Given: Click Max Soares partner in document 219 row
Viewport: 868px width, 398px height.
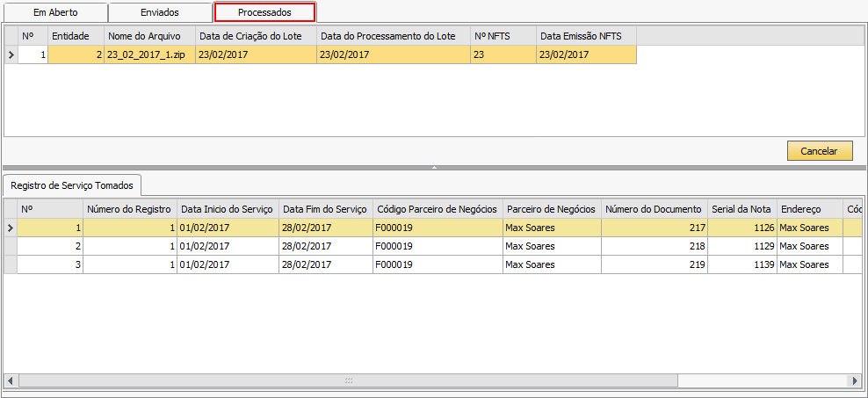Looking at the screenshot, I should 552,264.
